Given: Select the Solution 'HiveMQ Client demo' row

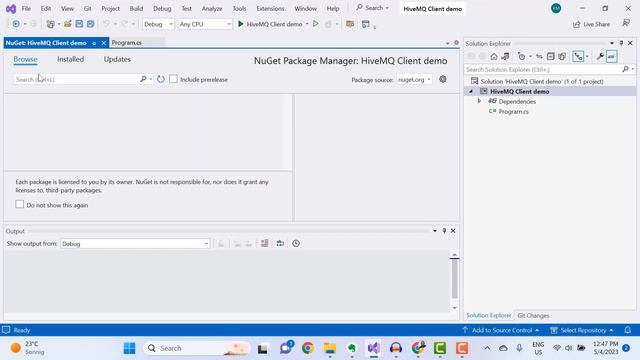Looking at the screenshot, I should coord(542,81).
